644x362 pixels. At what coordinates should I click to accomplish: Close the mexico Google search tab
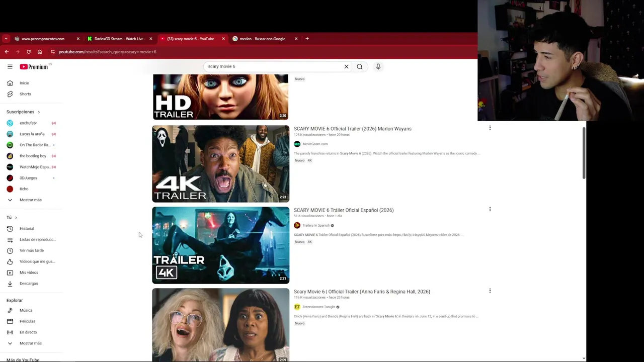tap(296, 39)
